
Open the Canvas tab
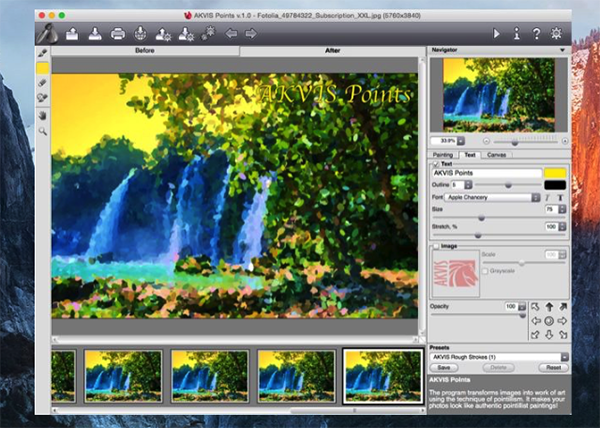[496, 155]
